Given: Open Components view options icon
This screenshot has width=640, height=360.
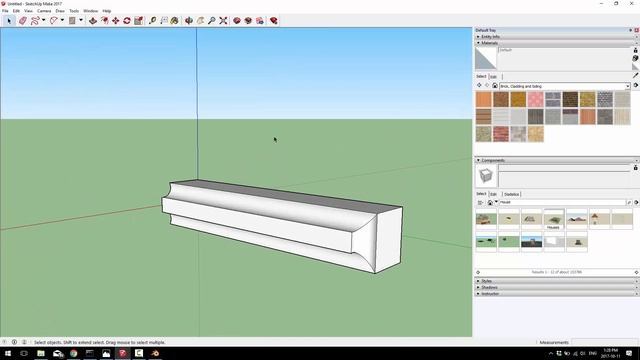Looking at the screenshot, I should tap(480, 202).
